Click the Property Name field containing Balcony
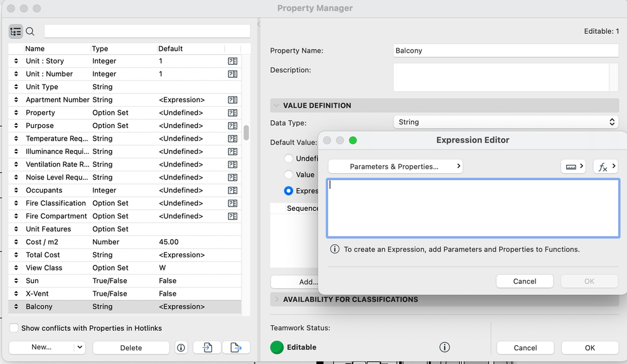This screenshot has height=364, width=627. pyautogui.click(x=506, y=51)
